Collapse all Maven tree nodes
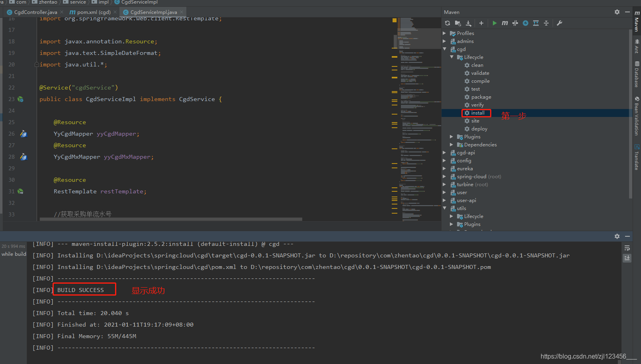This screenshot has height=364, width=641. click(546, 23)
